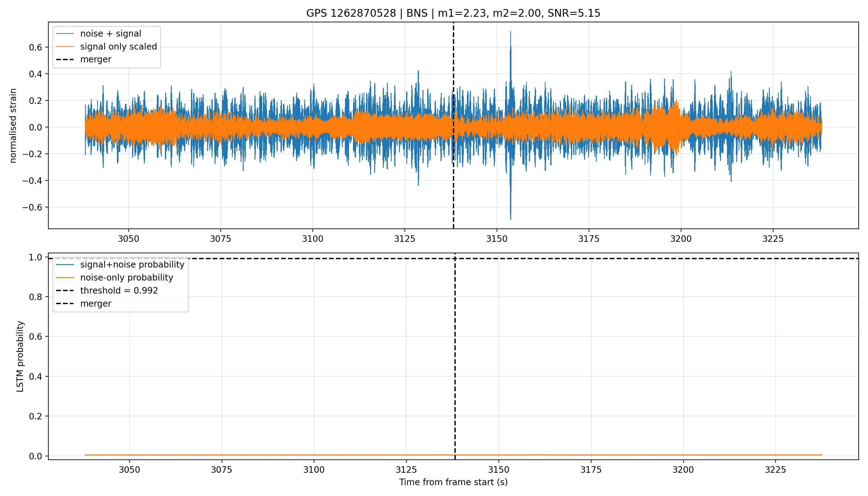Click the 0.8 tick on LSTM probability axis
Viewport: 868px width, 496px height.
(35, 297)
